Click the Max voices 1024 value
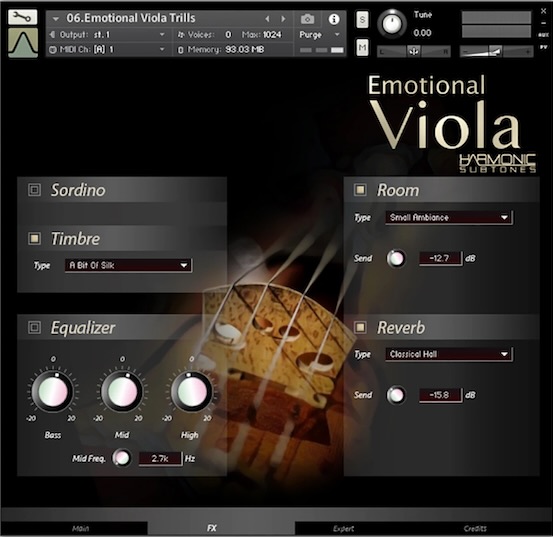 (272, 35)
